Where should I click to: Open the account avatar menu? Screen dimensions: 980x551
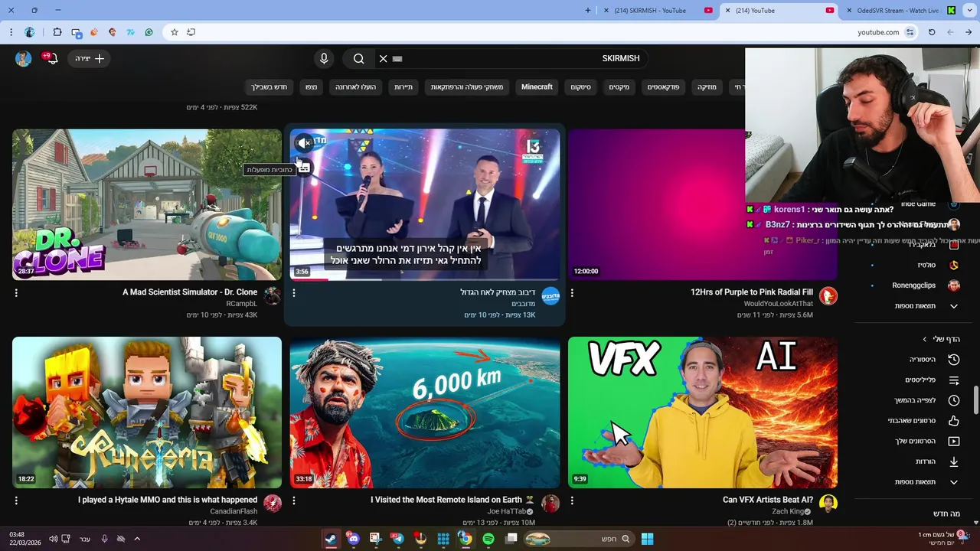coord(23,59)
